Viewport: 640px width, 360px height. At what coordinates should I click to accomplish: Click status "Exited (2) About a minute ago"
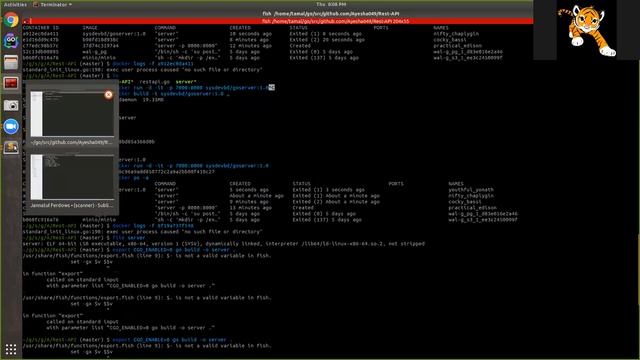pyautogui.click(x=336, y=202)
